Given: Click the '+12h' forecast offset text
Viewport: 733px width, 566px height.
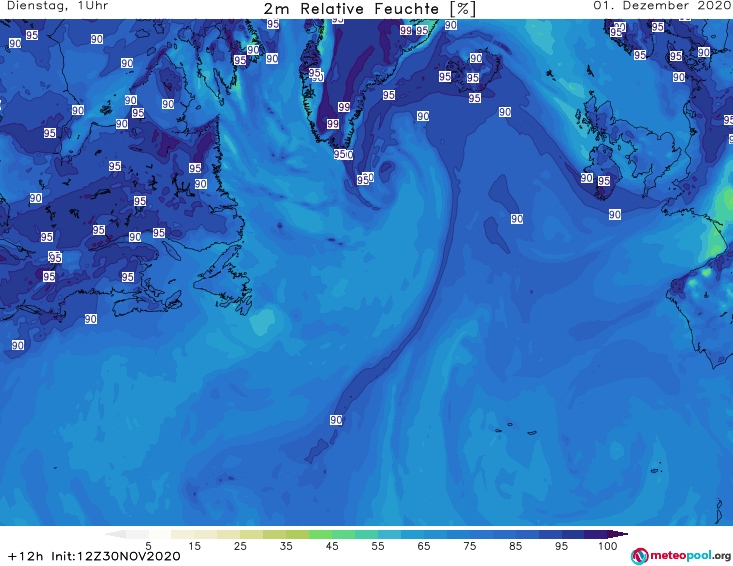Looking at the screenshot, I should coord(26,556).
